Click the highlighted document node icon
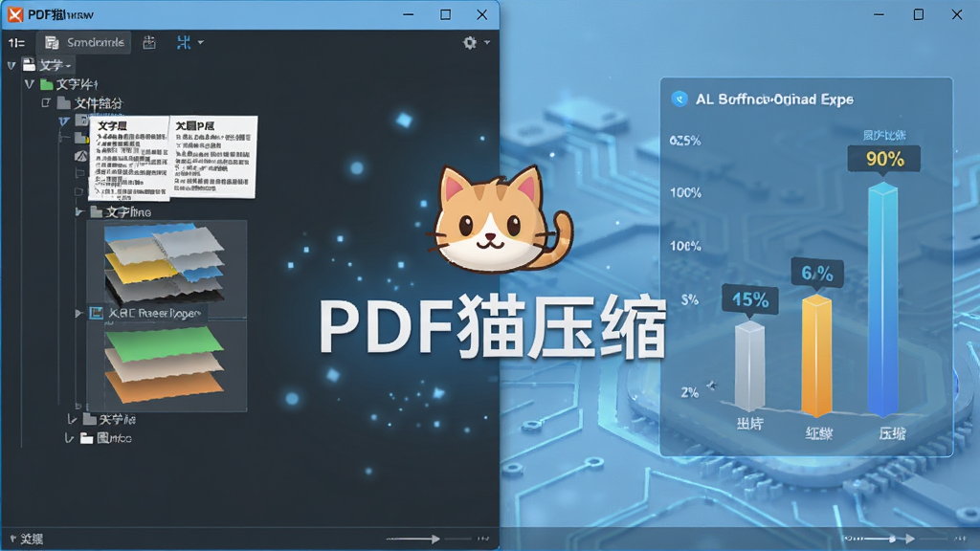This screenshot has height=551, width=980. 82,120
